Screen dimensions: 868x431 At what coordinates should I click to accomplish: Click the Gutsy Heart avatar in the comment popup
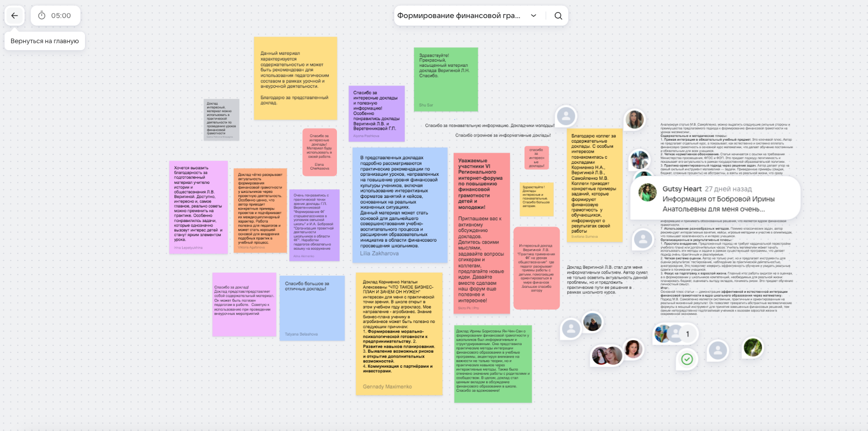pos(647,192)
